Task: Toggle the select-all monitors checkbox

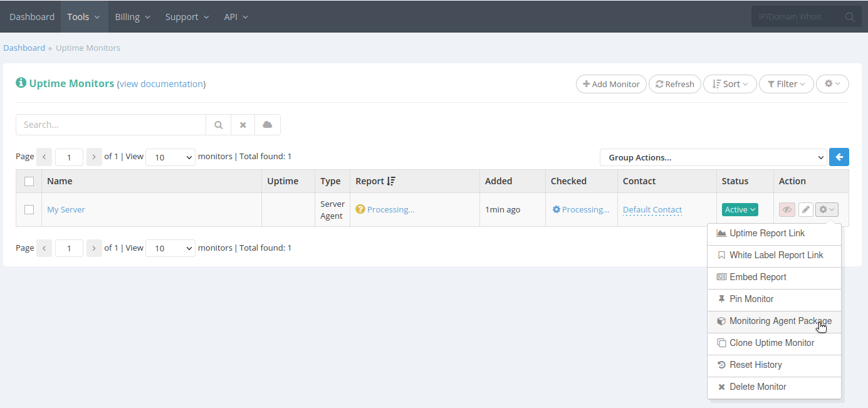Action: click(x=29, y=181)
